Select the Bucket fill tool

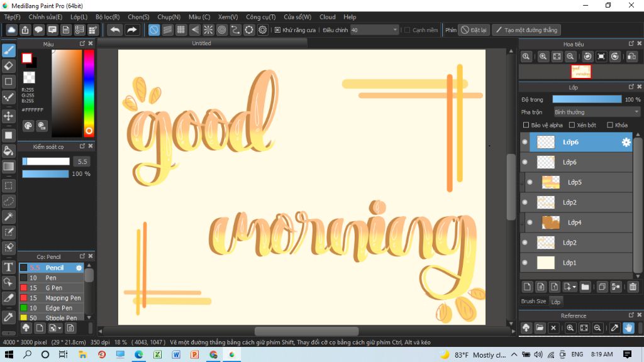coord(9,150)
